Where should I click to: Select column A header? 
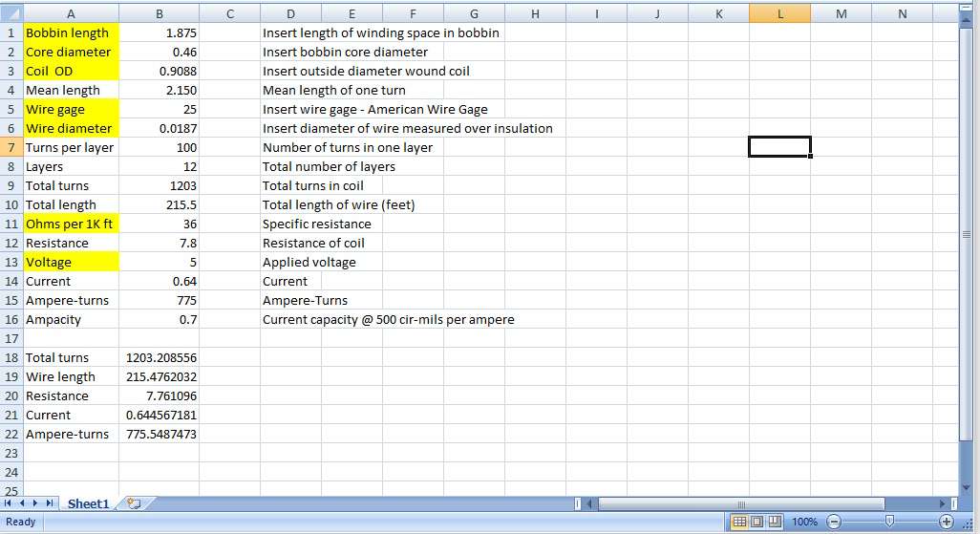(x=71, y=13)
